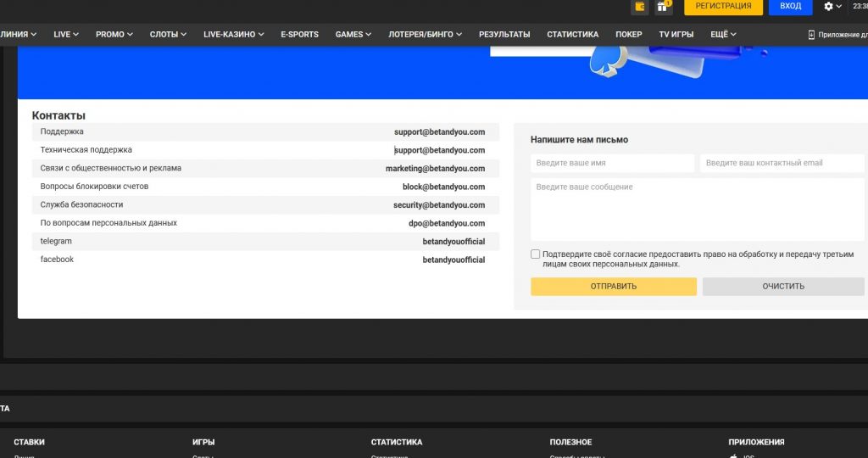Expand the PROMO menu

click(x=114, y=34)
